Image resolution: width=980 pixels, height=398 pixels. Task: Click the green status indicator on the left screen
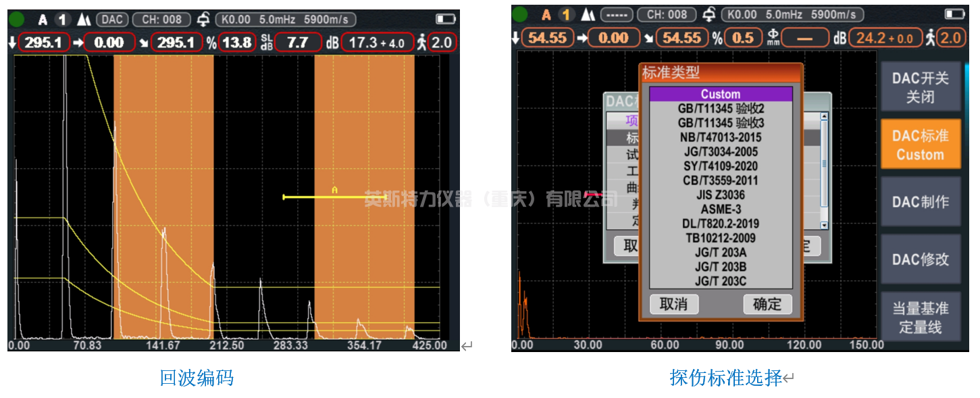click(18, 20)
